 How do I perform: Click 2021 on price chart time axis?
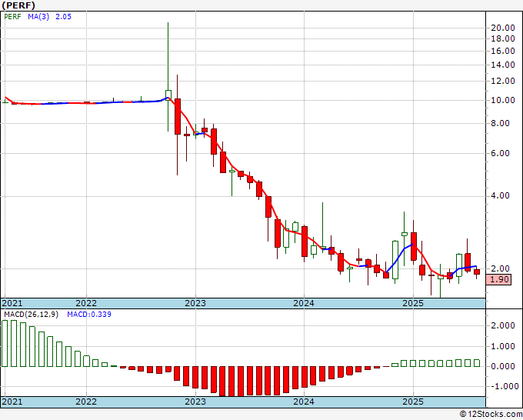pos(12,303)
